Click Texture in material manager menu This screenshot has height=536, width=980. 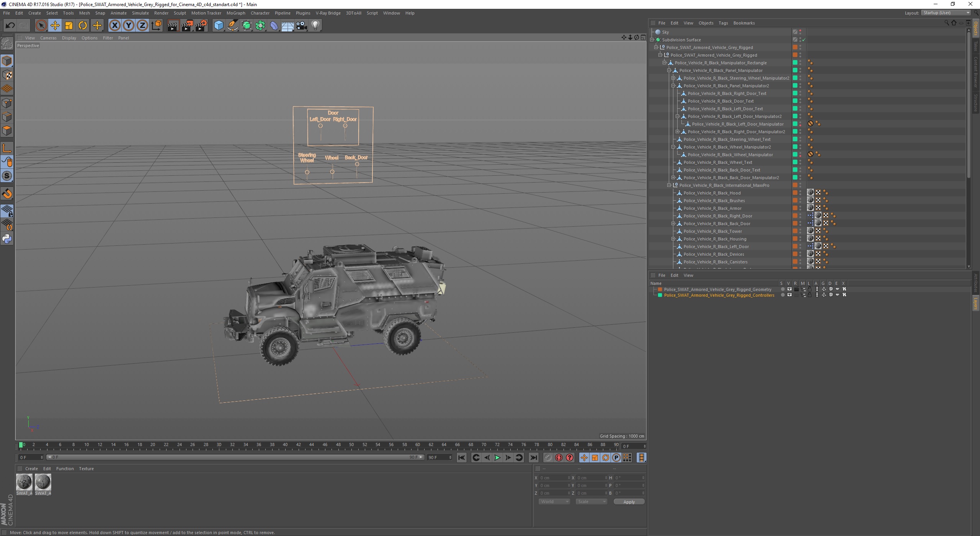point(86,469)
